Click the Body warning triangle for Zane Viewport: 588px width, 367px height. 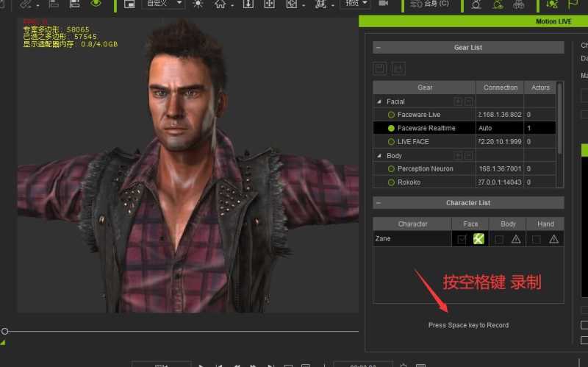516,239
